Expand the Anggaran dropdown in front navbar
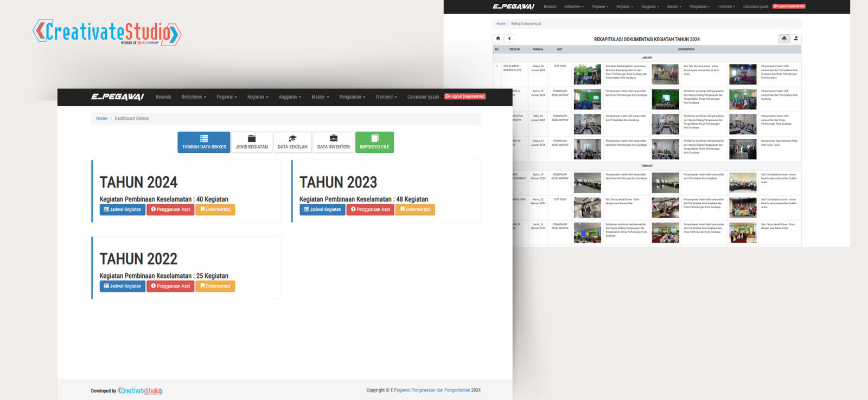 click(x=290, y=97)
